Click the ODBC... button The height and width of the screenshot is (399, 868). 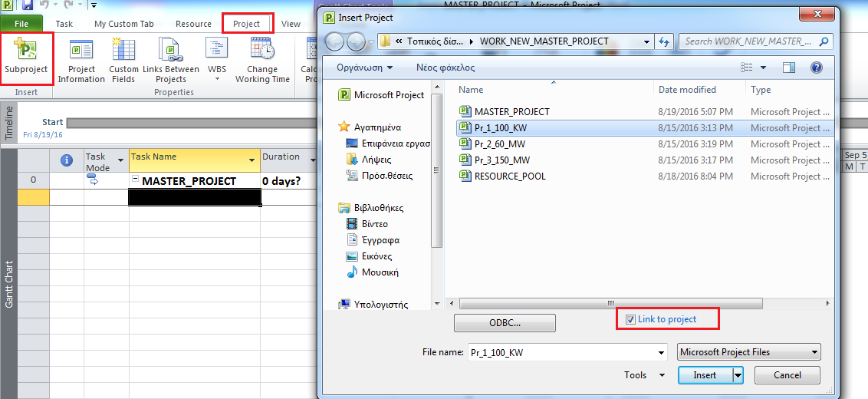coord(505,323)
